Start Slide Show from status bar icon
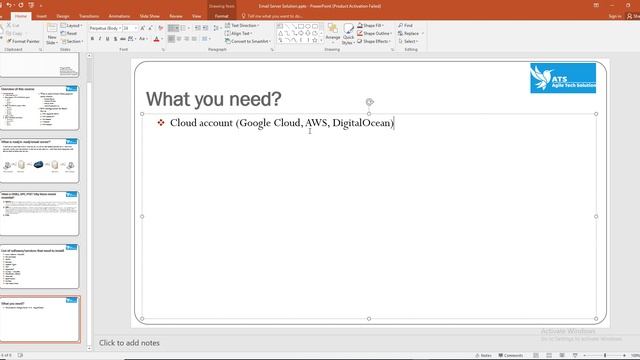The image size is (640, 360). (575, 356)
